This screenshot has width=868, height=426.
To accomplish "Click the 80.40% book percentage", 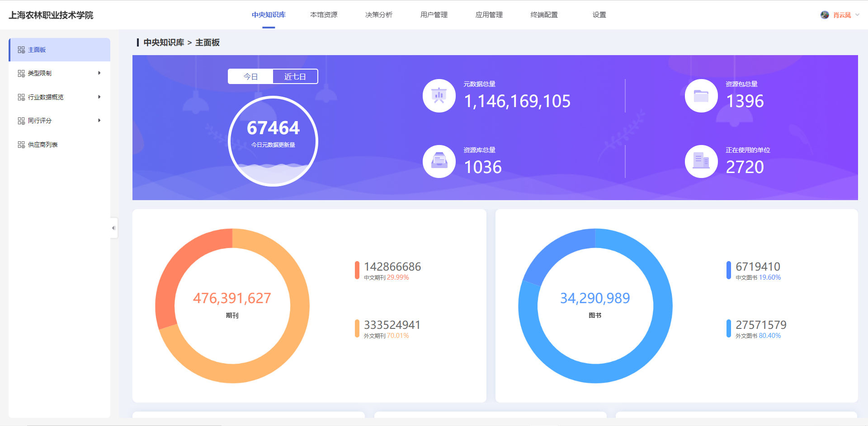I will pyautogui.click(x=770, y=336).
